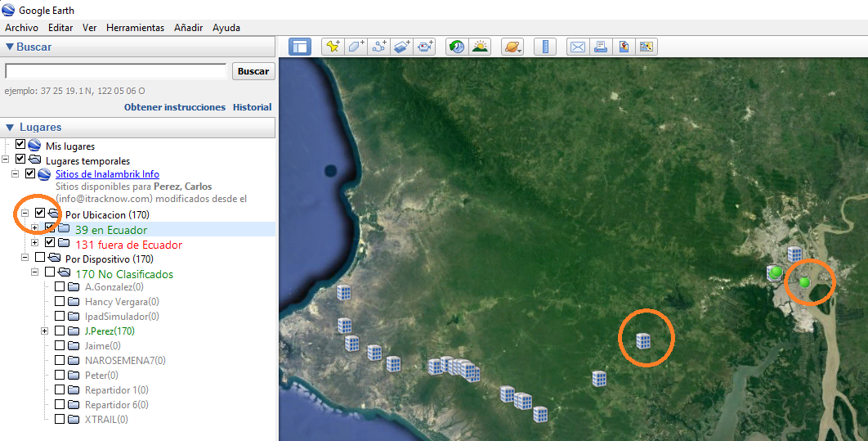
Task: Uncheck Sitios de Inalambrik Info checkbox
Action: [30, 174]
